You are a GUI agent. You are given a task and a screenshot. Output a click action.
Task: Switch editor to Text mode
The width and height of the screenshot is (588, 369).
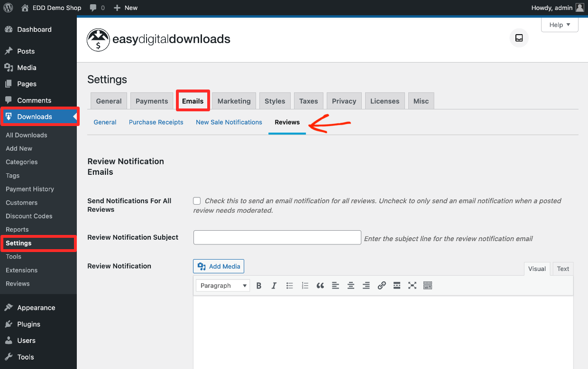point(563,269)
